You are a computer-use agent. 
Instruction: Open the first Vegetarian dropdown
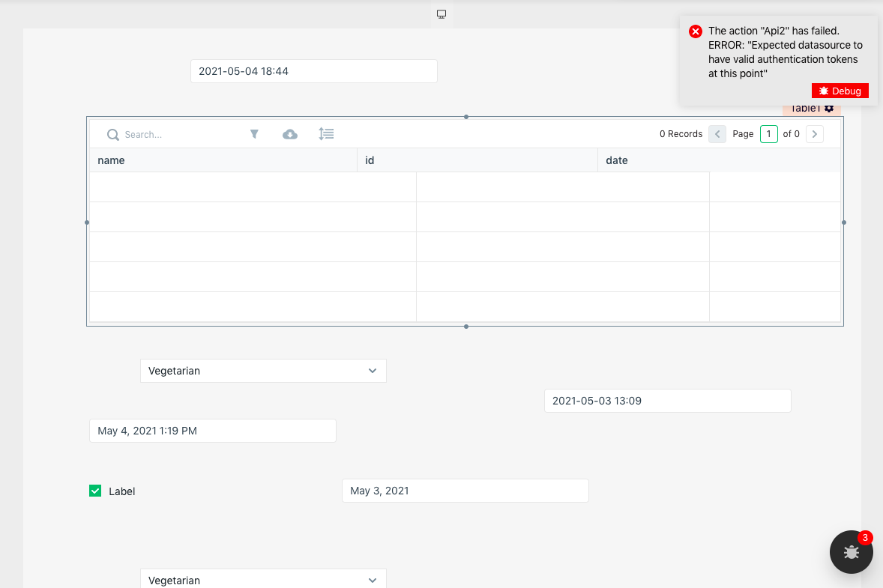tap(263, 371)
